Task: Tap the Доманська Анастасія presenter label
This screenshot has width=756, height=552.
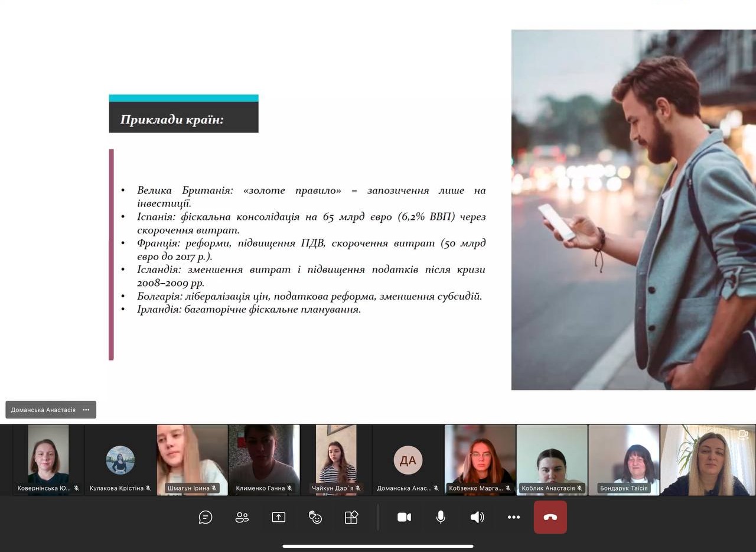Action: [43, 410]
